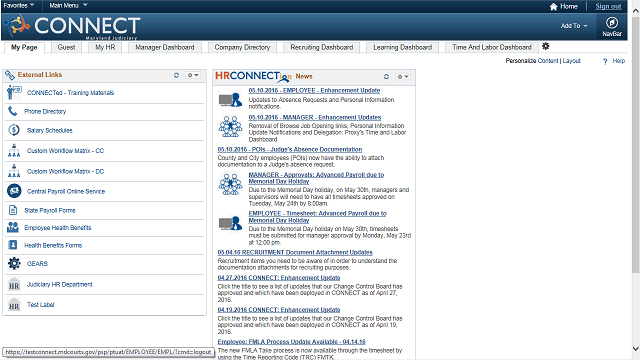Open the Company Directory tab
This screenshot has height=360, width=640.
(242, 47)
